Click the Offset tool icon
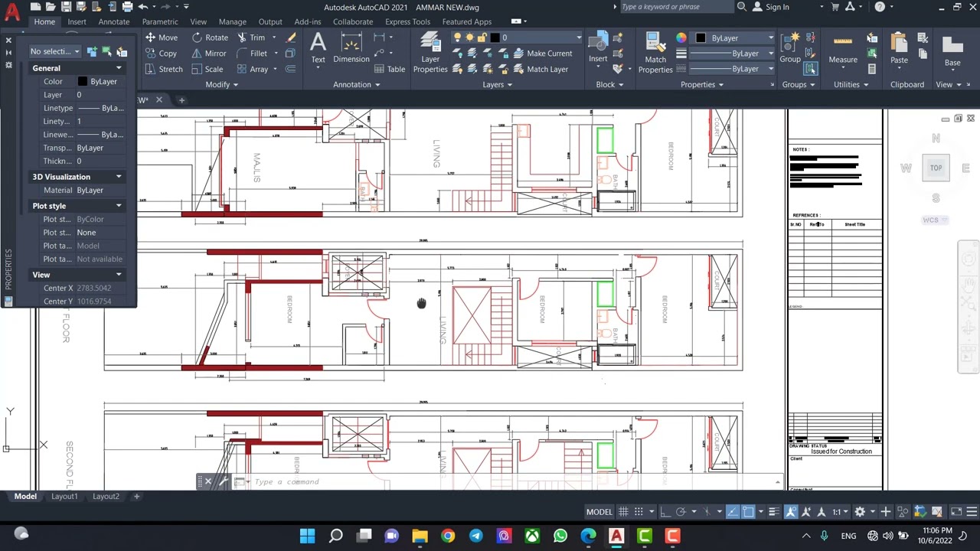The image size is (980, 551). pyautogui.click(x=290, y=69)
